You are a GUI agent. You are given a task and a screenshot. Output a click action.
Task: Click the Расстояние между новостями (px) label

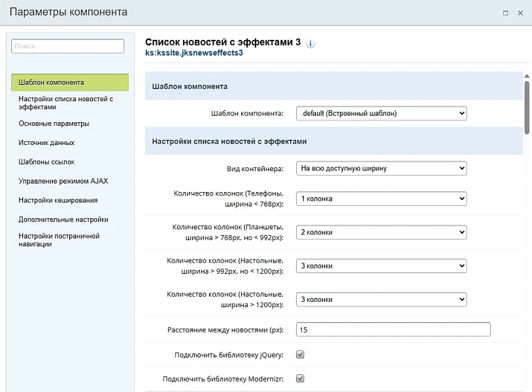point(225,330)
